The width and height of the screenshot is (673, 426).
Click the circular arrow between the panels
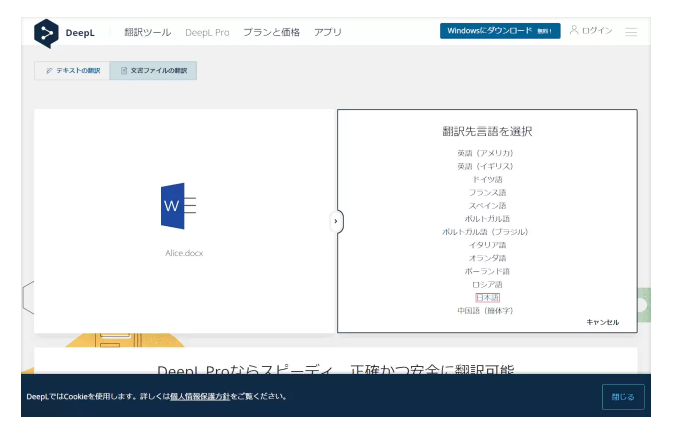pyautogui.click(x=336, y=221)
